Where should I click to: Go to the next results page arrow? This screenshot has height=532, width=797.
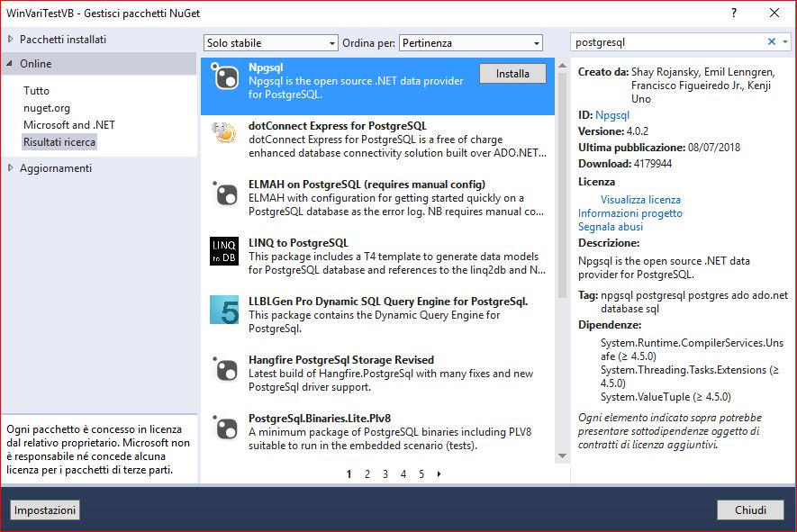[439, 474]
